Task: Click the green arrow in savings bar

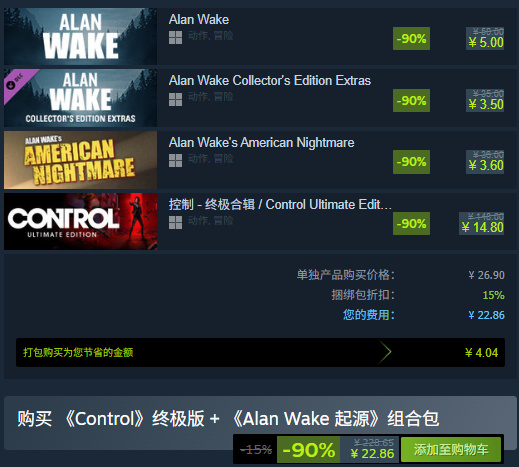Action: [x=385, y=352]
